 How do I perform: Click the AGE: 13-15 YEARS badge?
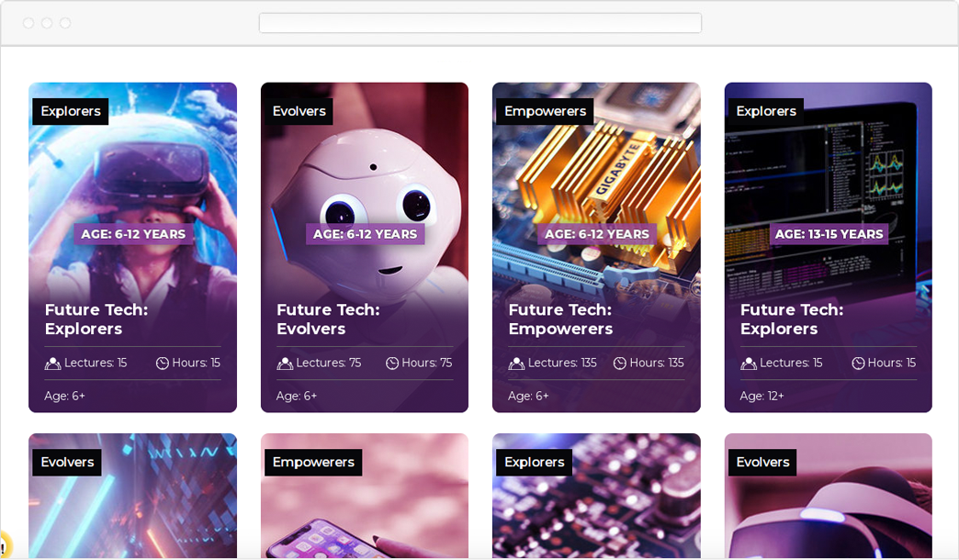tap(829, 234)
